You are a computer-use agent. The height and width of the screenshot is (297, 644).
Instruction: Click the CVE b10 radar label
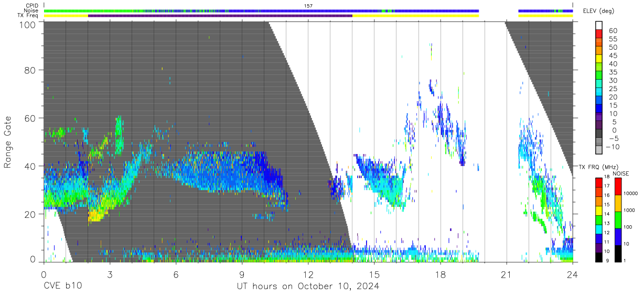point(62,287)
